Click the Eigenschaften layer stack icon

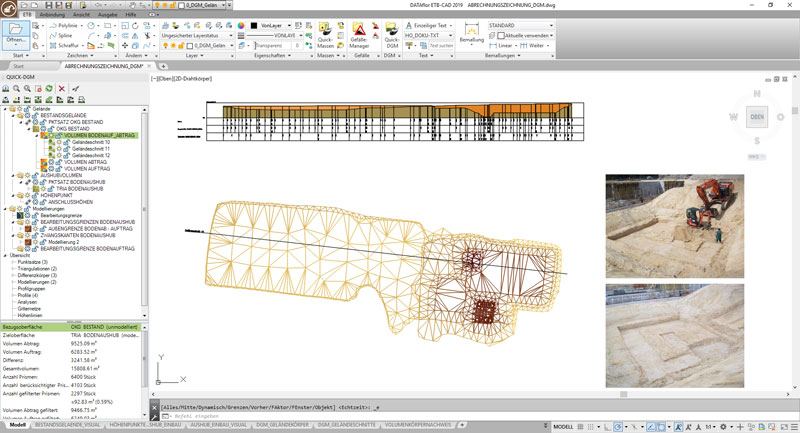(x=241, y=45)
